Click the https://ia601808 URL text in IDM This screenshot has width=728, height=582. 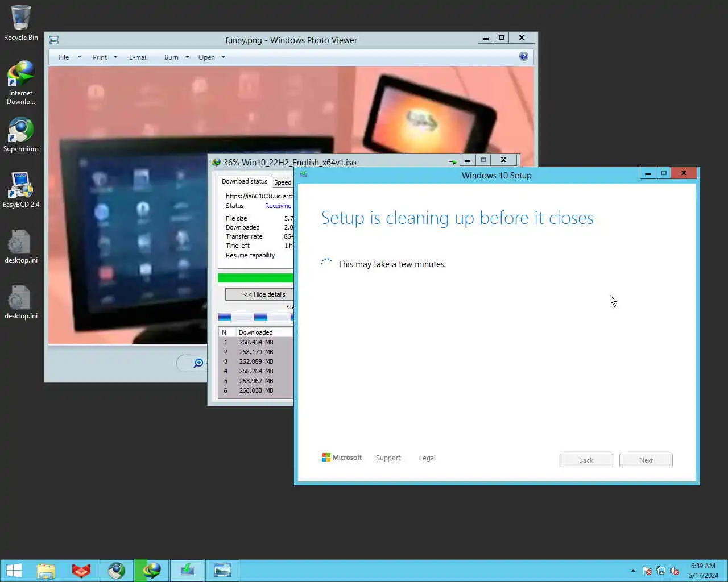pyautogui.click(x=259, y=196)
